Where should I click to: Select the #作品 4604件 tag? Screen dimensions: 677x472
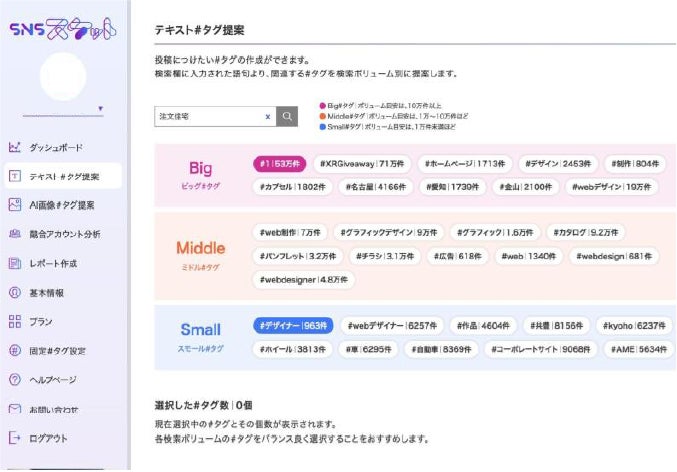click(x=483, y=325)
